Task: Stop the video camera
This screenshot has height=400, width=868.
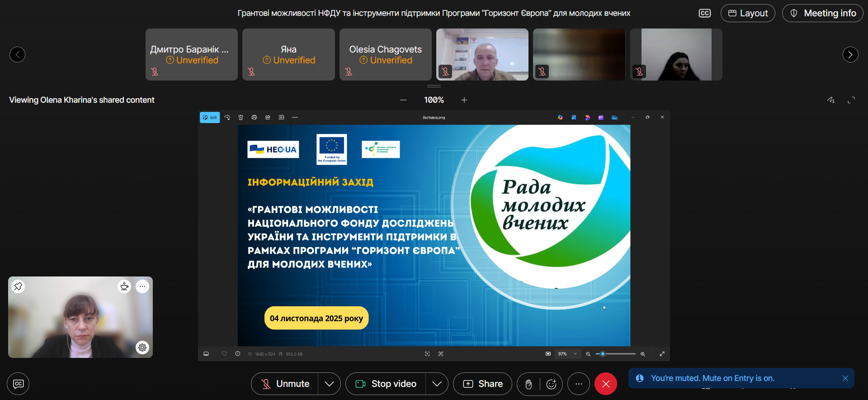Action: (386, 384)
